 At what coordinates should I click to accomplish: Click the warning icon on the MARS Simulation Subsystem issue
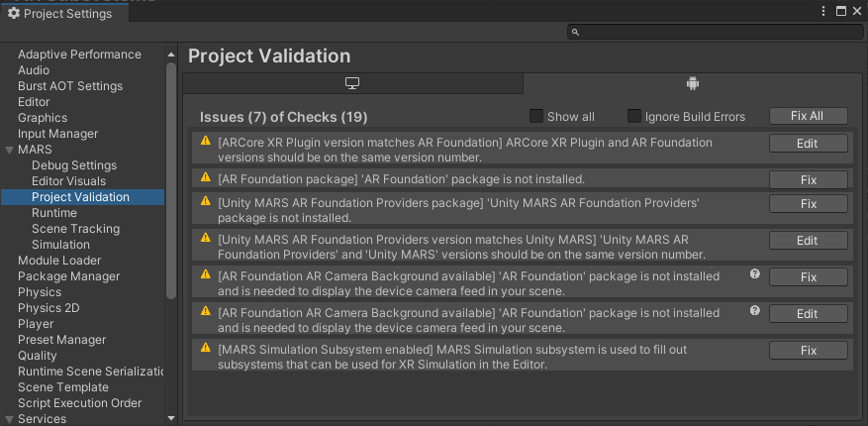[206, 348]
